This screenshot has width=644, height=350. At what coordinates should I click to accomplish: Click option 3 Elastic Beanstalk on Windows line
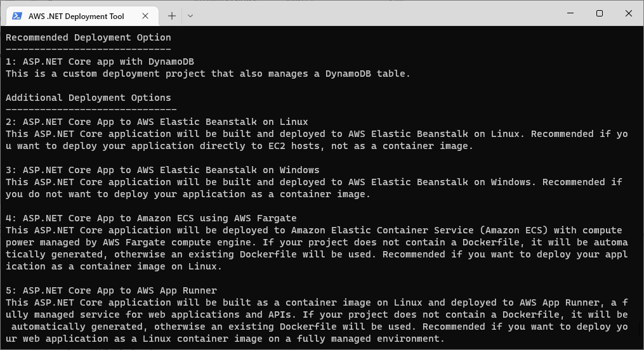162,170
